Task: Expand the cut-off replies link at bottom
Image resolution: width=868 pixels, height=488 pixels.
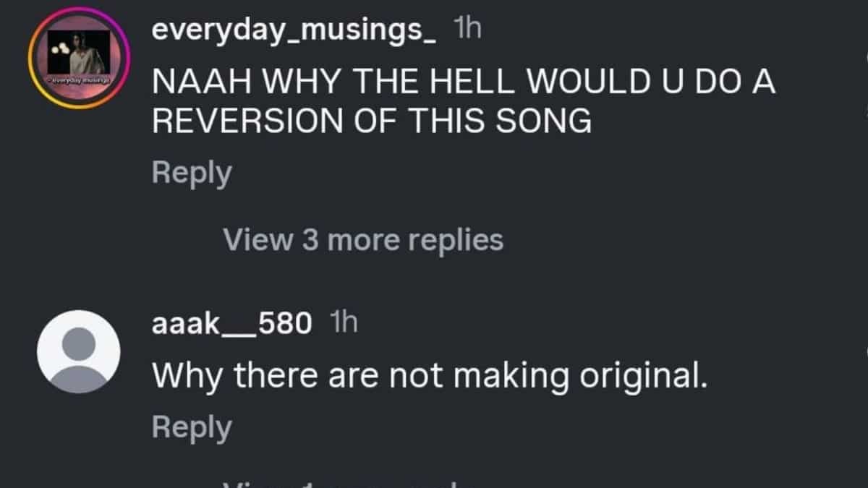Action: pos(340,483)
